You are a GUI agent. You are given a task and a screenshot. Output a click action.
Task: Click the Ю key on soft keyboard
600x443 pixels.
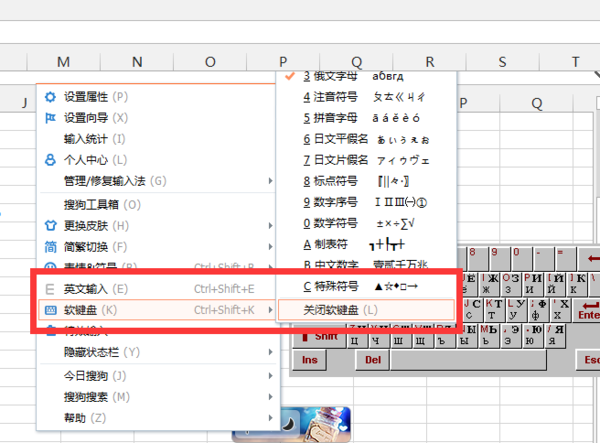(533, 336)
